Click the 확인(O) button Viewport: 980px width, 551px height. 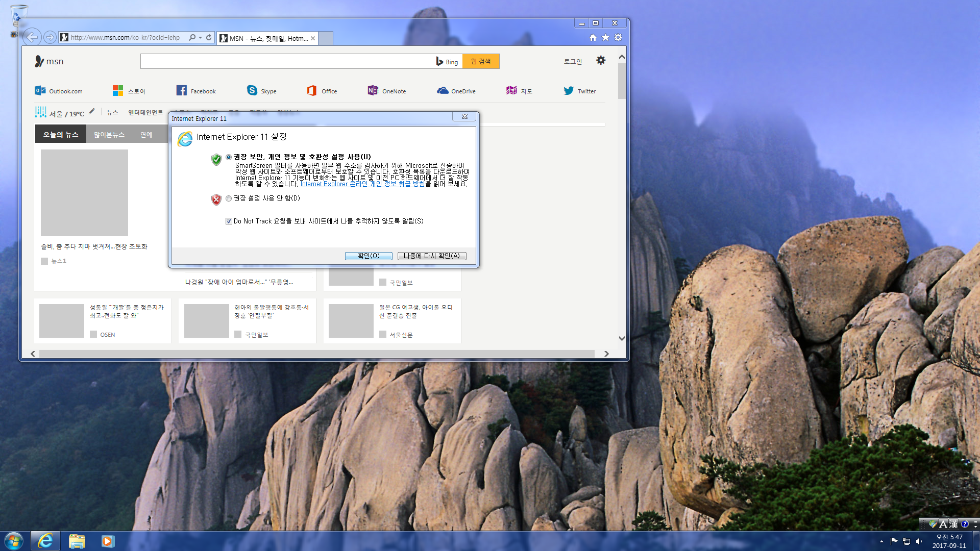click(369, 256)
